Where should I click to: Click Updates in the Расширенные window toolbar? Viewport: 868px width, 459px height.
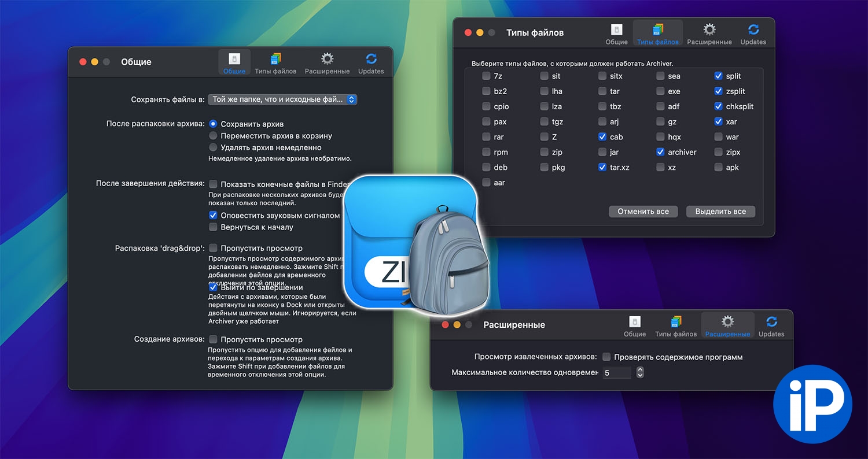(x=771, y=325)
